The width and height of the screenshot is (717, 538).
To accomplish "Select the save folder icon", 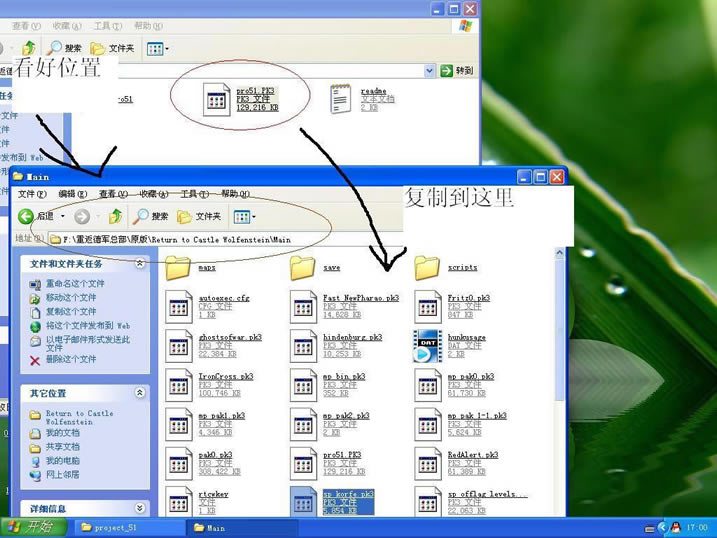I will click(303, 267).
